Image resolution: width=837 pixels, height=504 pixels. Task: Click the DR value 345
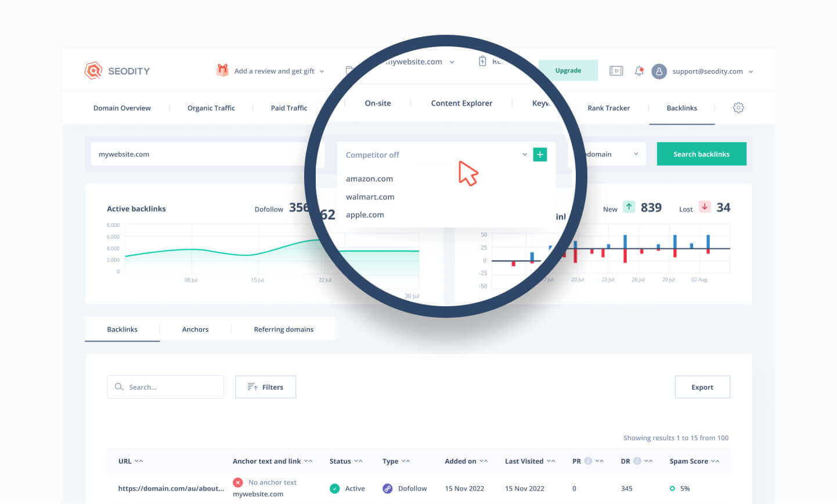click(626, 488)
